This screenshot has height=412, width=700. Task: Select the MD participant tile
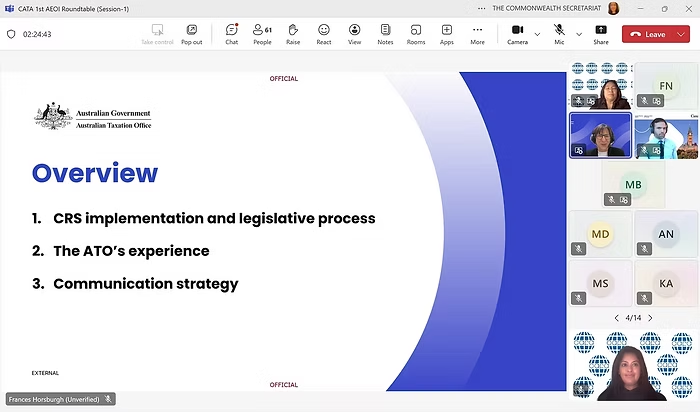point(600,234)
